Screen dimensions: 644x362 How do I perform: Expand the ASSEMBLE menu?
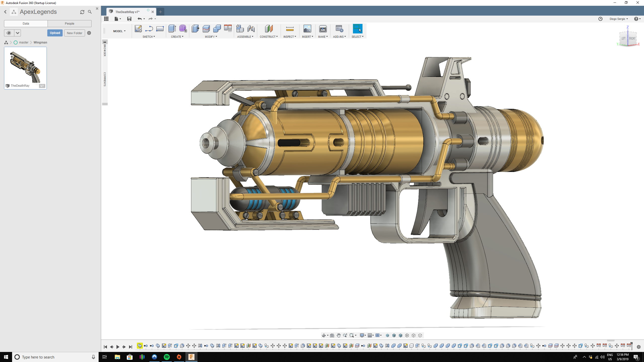click(x=245, y=37)
